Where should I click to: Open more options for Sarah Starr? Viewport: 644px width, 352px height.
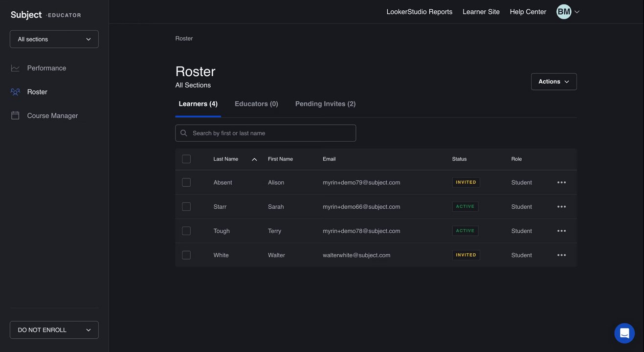(x=561, y=207)
